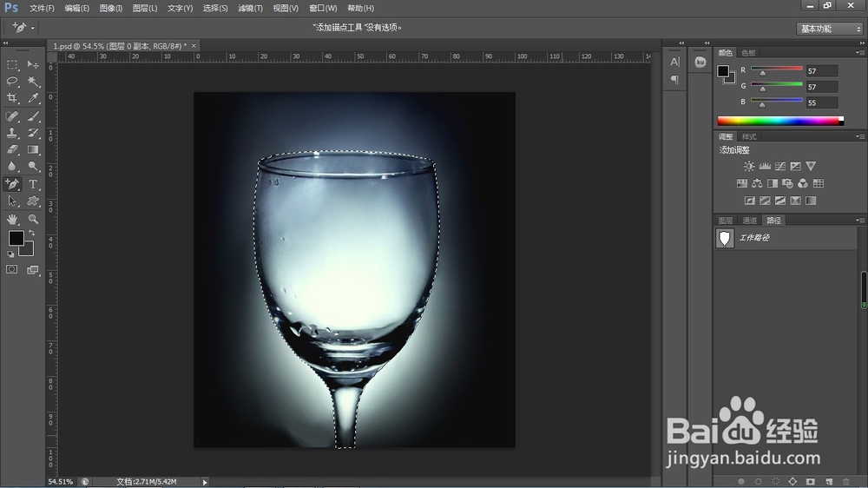Viewport: 868px width, 488px height.
Task: Click the B value input field
Action: [x=821, y=103]
